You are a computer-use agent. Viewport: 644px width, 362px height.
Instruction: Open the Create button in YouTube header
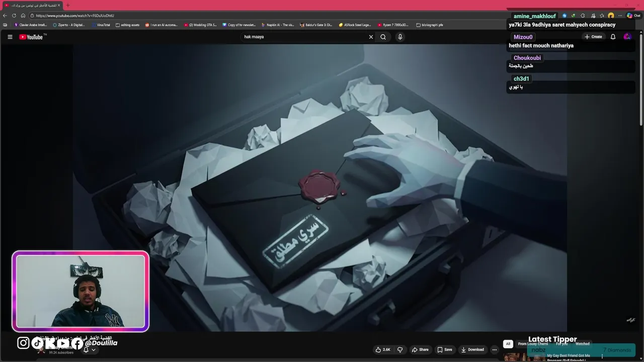click(593, 37)
